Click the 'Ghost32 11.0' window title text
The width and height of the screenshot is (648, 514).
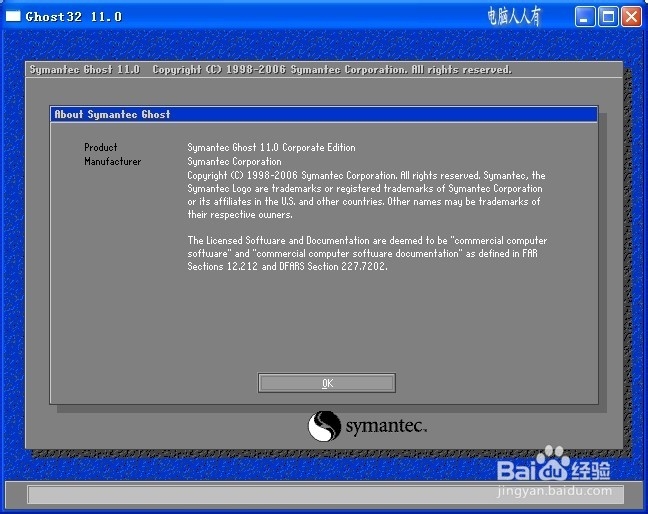click(x=74, y=17)
